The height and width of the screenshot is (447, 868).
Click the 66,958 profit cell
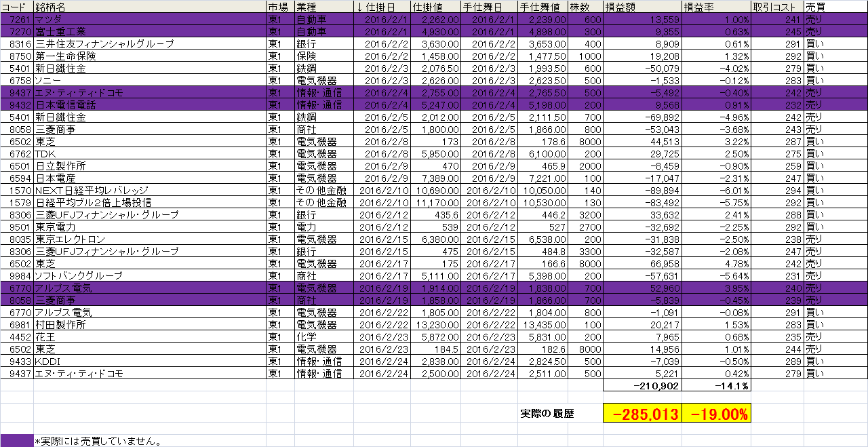642,263
